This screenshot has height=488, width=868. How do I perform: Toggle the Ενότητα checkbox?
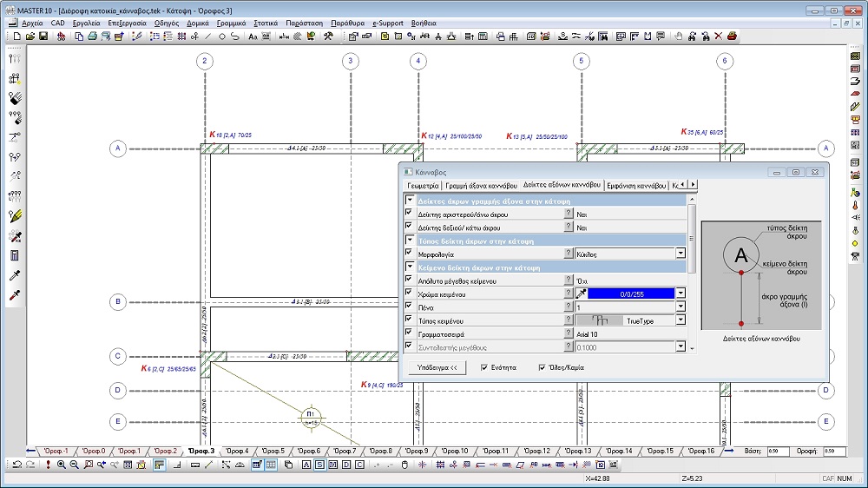click(484, 367)
